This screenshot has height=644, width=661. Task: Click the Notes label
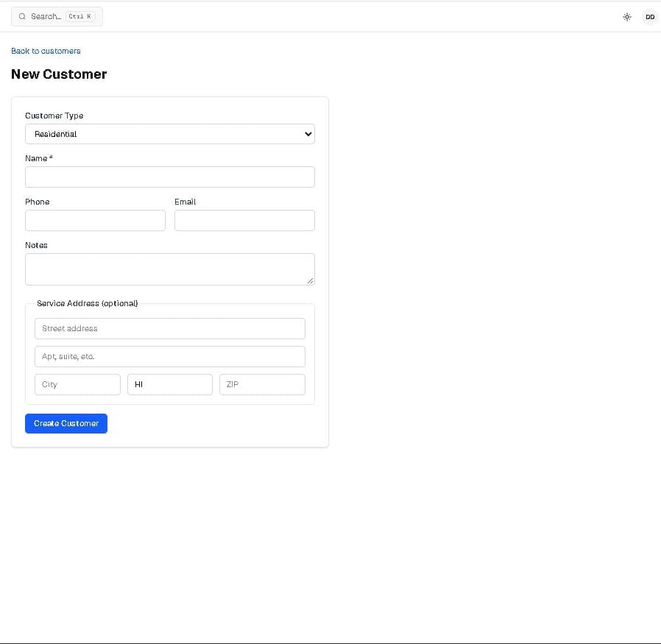(x=36, y=245)
